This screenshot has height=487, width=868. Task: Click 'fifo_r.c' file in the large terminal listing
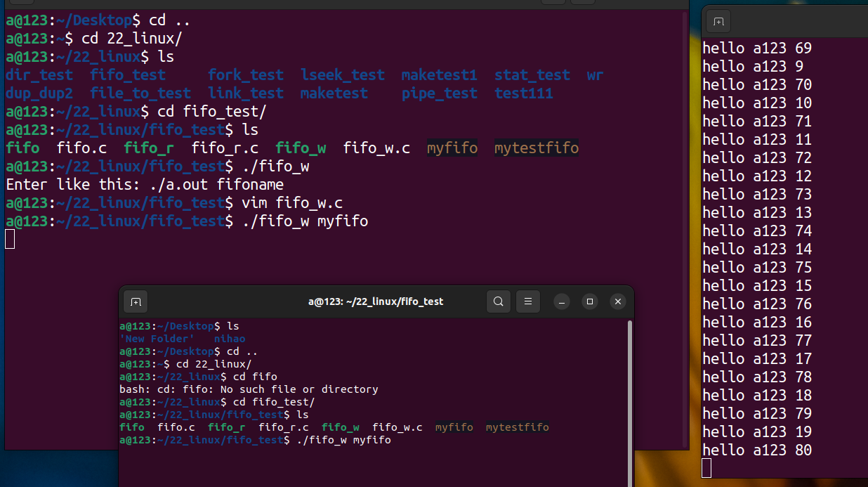click(x=225, y=148)
